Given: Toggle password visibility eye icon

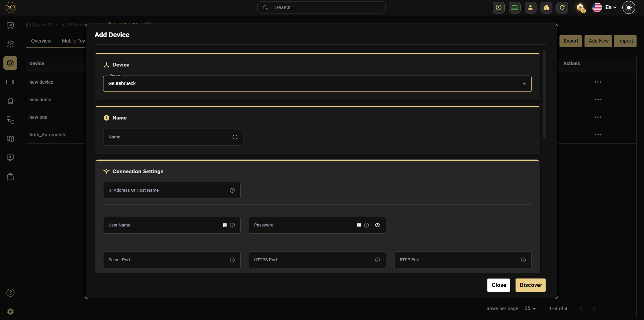Looking at the screenshot, I should (377, 225).
